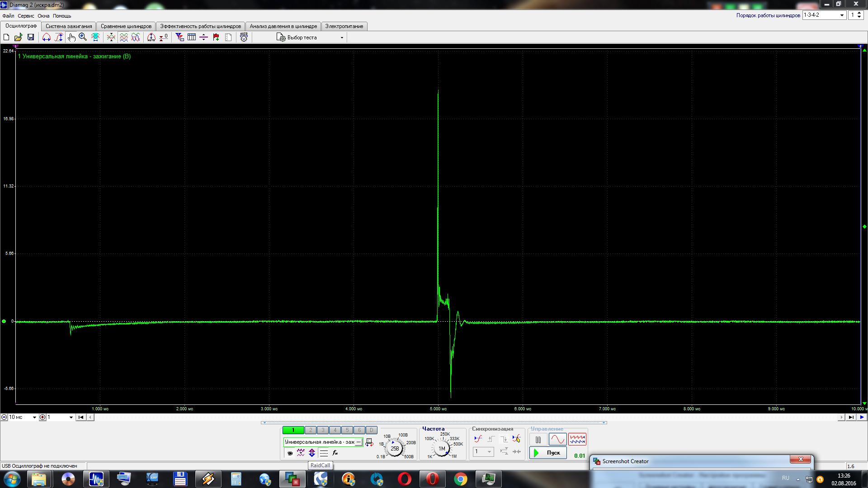Screen dimensions: 868x488
Task: Add a marker with flag icon
Action: click(216, 38)
